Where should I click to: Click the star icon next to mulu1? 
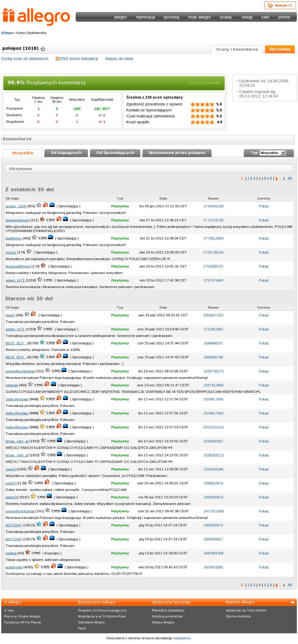(29, 251)
